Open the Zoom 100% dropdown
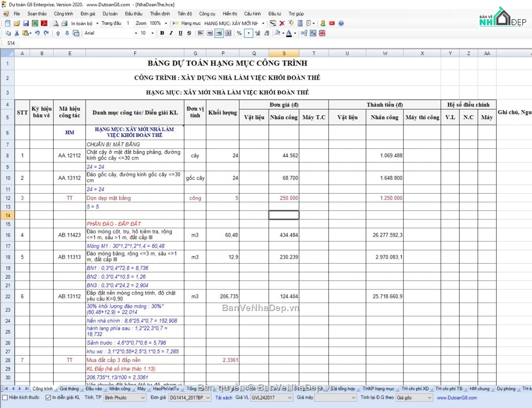This screenshot has height=408, width=532. point(166,23)
